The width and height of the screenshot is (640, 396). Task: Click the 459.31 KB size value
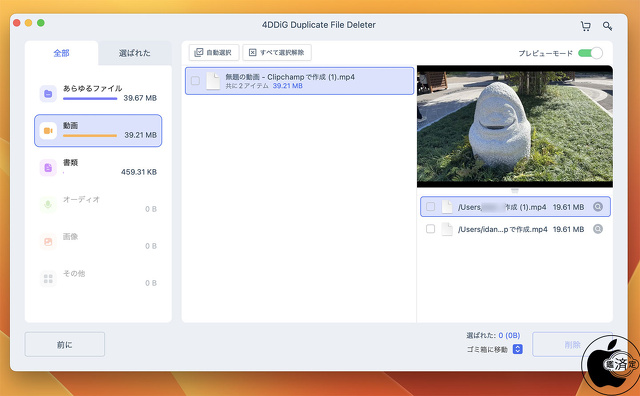[139, 172]
